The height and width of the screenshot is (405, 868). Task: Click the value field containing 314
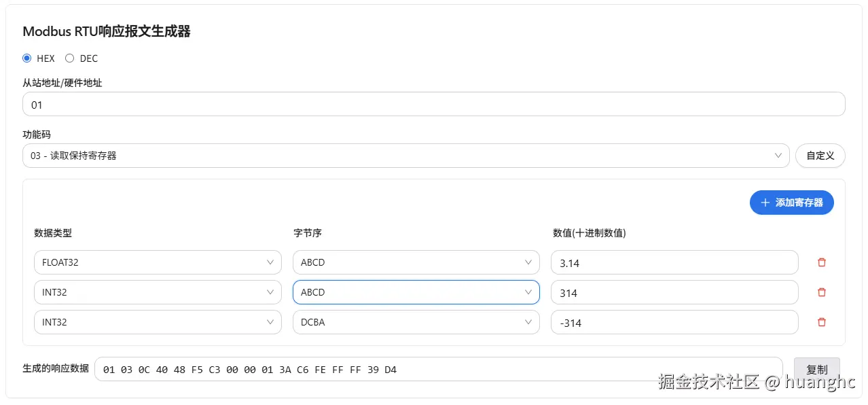point(674,293)
